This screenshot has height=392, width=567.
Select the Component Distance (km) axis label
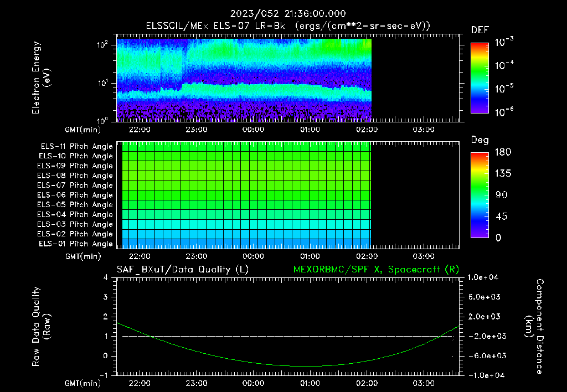click(x=534, y=326)
